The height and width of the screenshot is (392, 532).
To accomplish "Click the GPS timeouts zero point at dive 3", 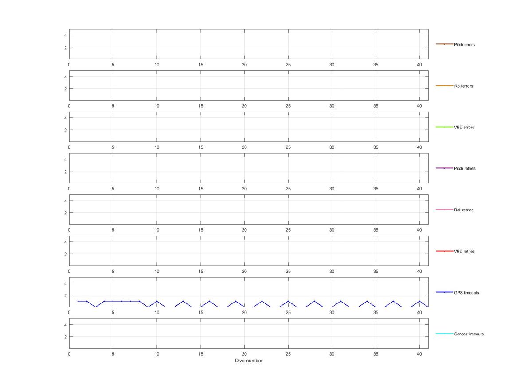I will tap(95, 307).
